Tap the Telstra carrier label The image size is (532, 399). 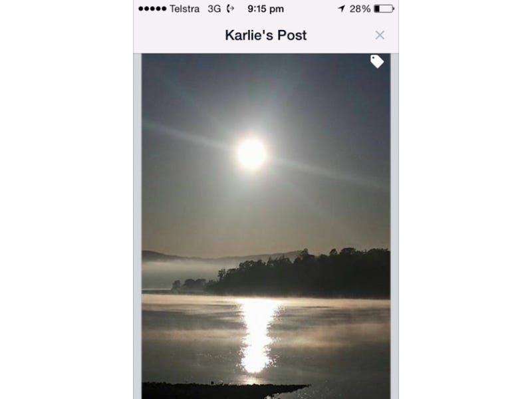[x=184, y=9]
